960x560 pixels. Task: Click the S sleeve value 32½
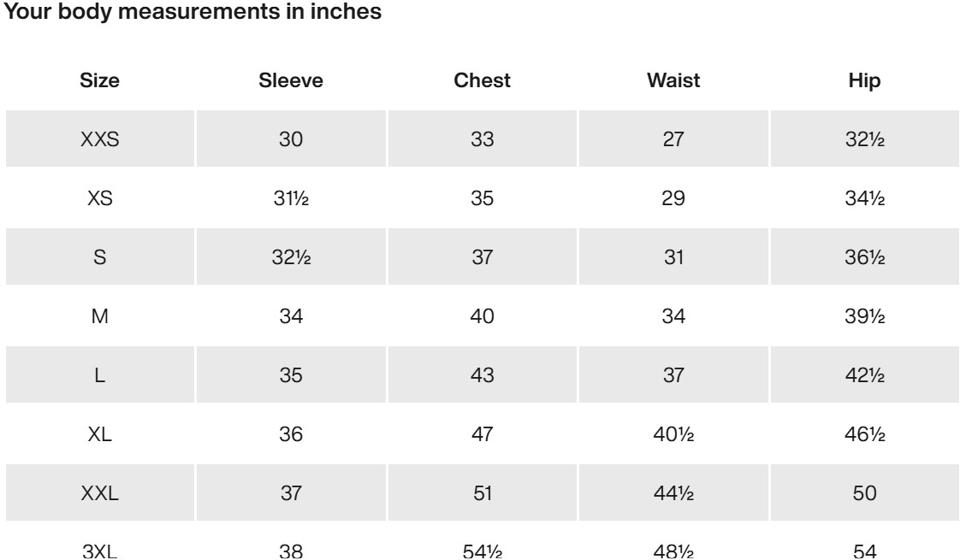click(291, 257)
